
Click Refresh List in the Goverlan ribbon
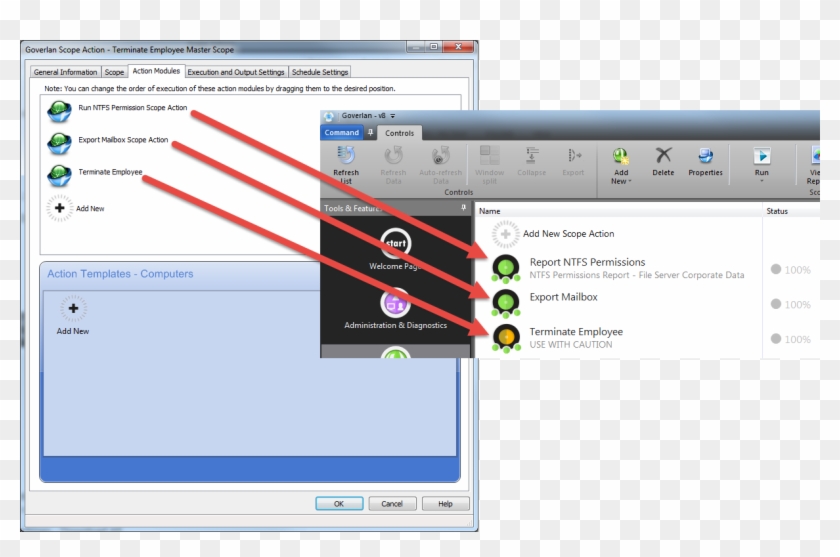tap(346, 164)
